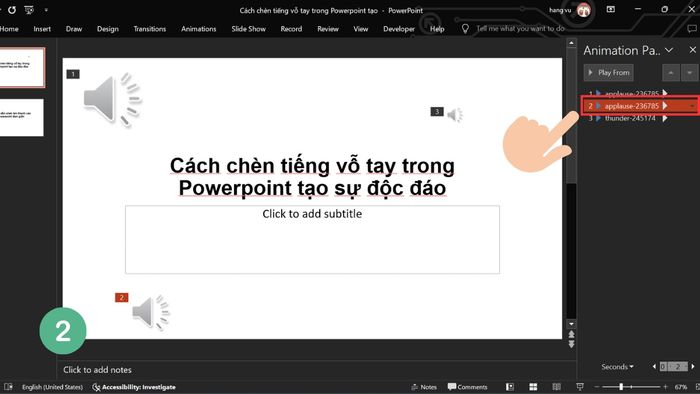The image size is (700, 394).
Task: Select the speaker audio icon numbered 2
Action: (x=151, y=312)
